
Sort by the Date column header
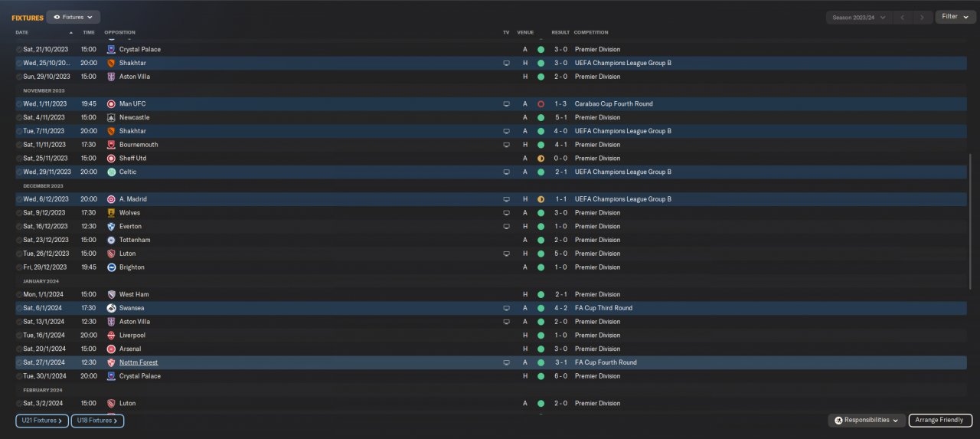(22, 32)
